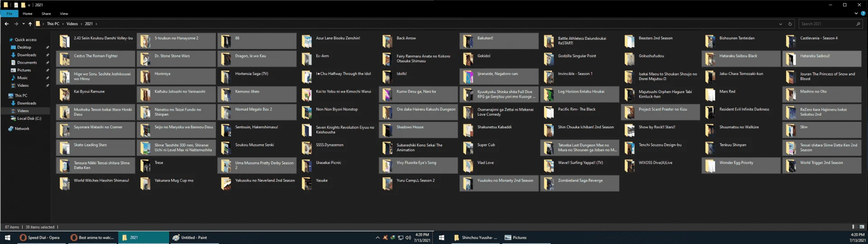This screenshot has width=868, height=244.
Task: Select the Kumo Desu ga, Nani ka folder icon
Action: coord(387,94)
